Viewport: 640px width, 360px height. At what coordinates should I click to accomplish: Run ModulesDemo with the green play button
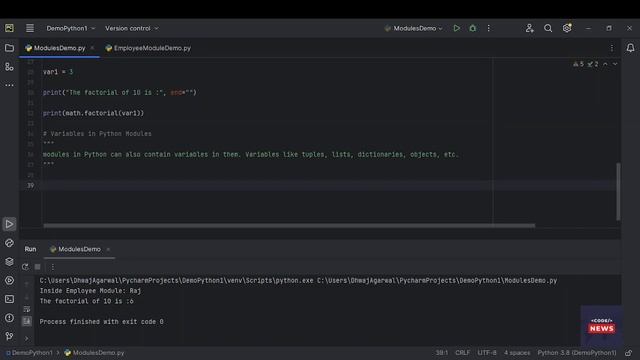(x=456, y=28)
